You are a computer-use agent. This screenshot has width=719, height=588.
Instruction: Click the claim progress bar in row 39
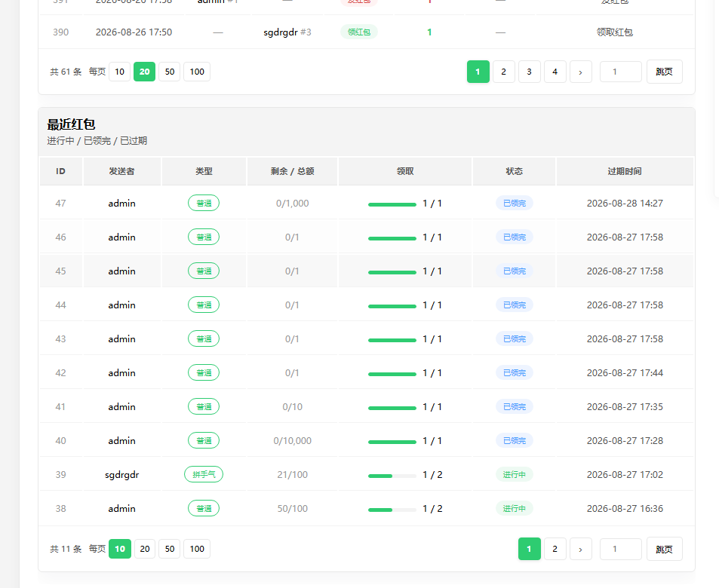(x=392, y=476)
